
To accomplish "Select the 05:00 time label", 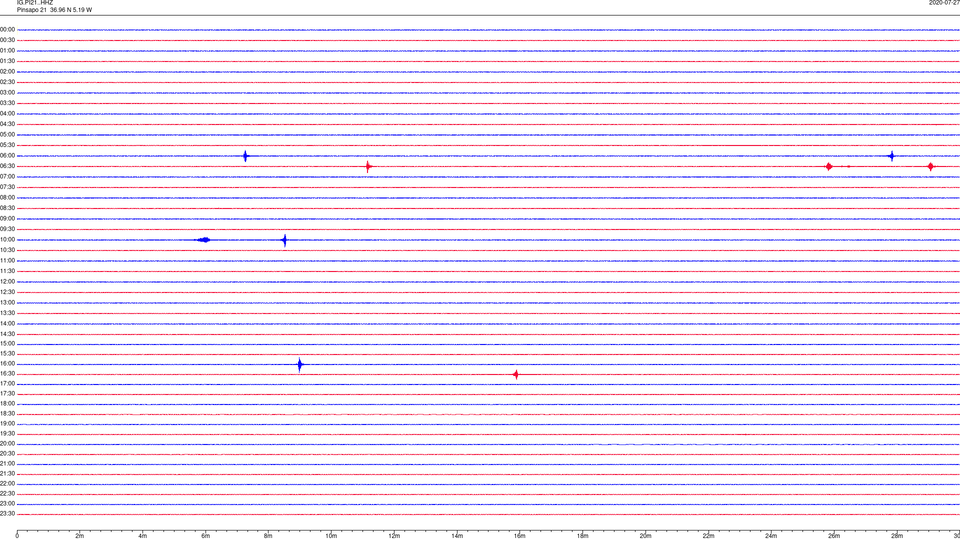I will 7,135.
